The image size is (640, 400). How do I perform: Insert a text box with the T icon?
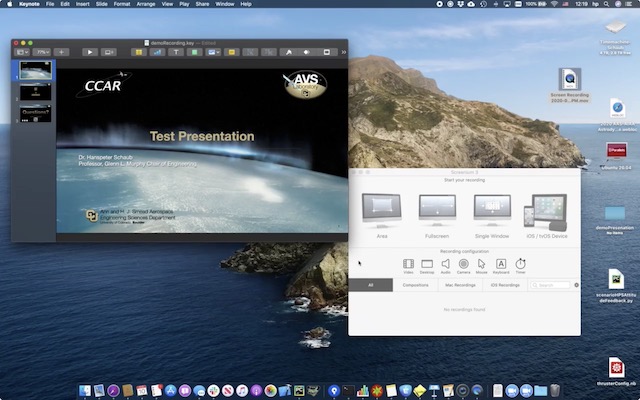click(176, 52)
